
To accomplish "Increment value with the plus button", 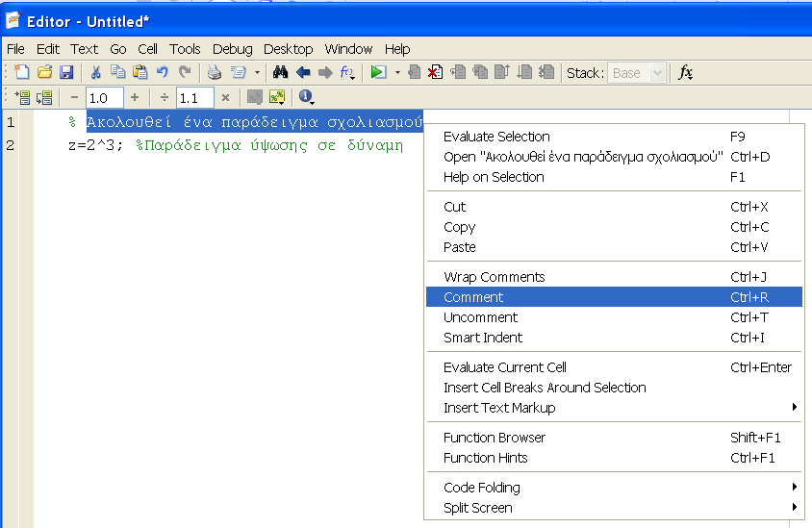I will coord(135,97).
